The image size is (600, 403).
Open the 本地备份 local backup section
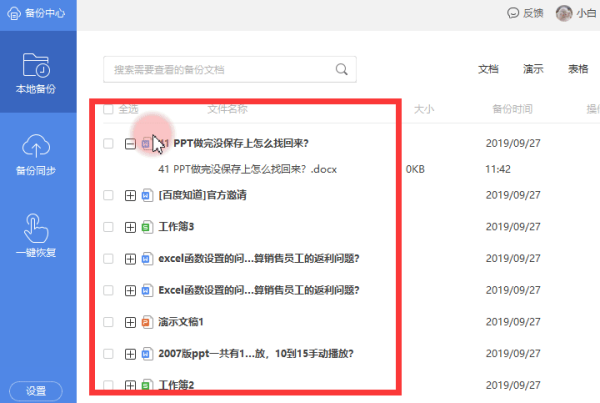[36, 73]
